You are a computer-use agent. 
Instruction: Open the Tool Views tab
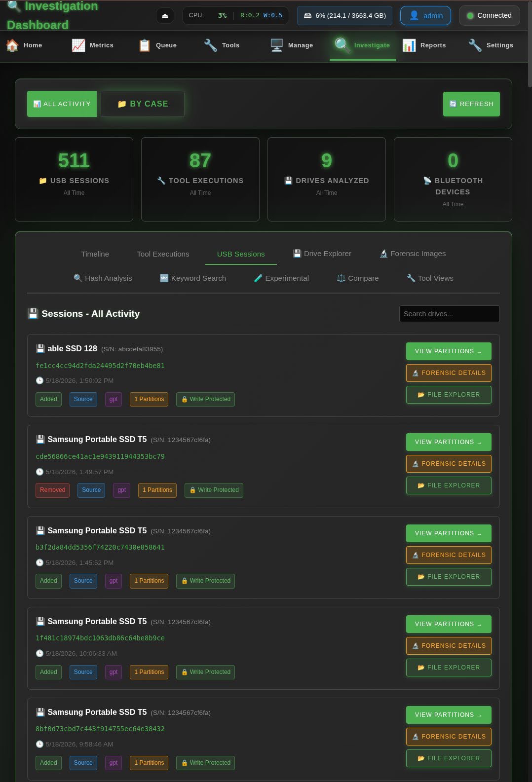tap(430, 279)
